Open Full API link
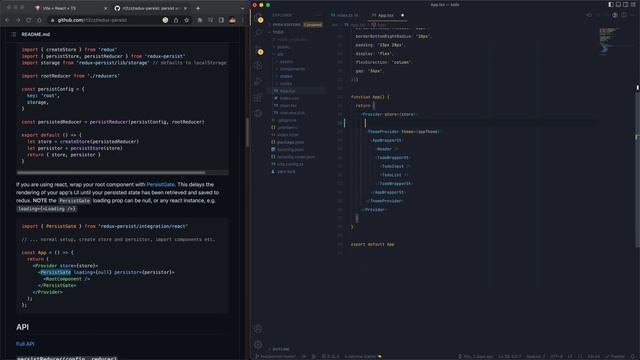 (x=25, y=344)
